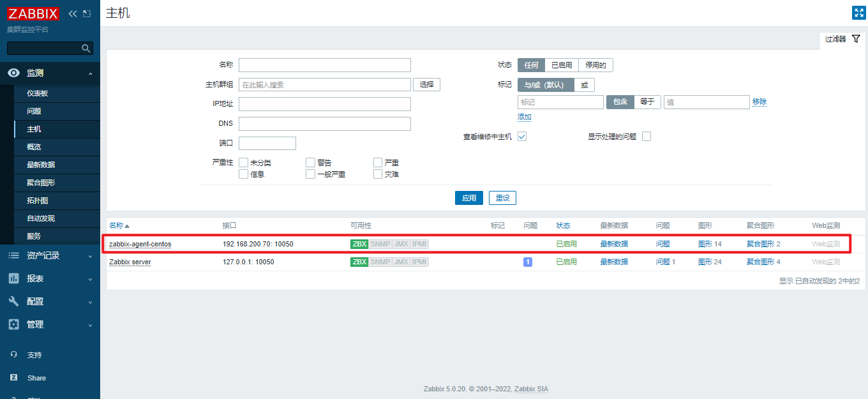The width and height of the screenshot is (868, 399).
Task: Select 已启用 status toggle
Action: coord(562,65)
